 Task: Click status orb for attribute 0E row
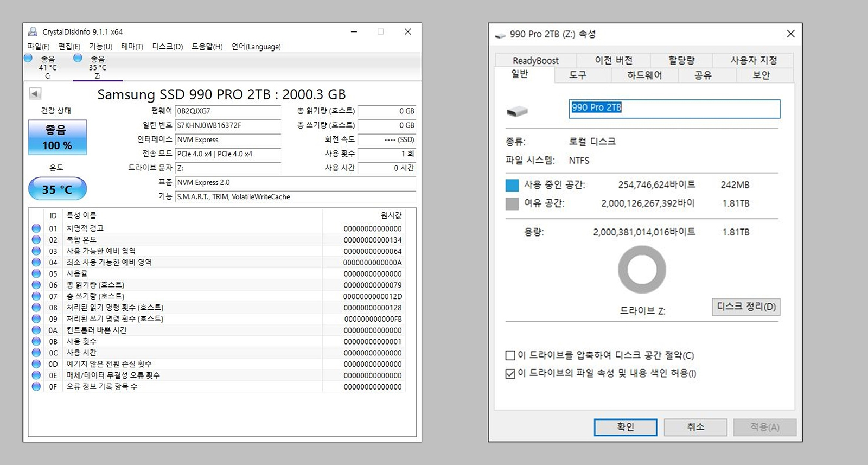pyautogui.click(x=36, y=375)
